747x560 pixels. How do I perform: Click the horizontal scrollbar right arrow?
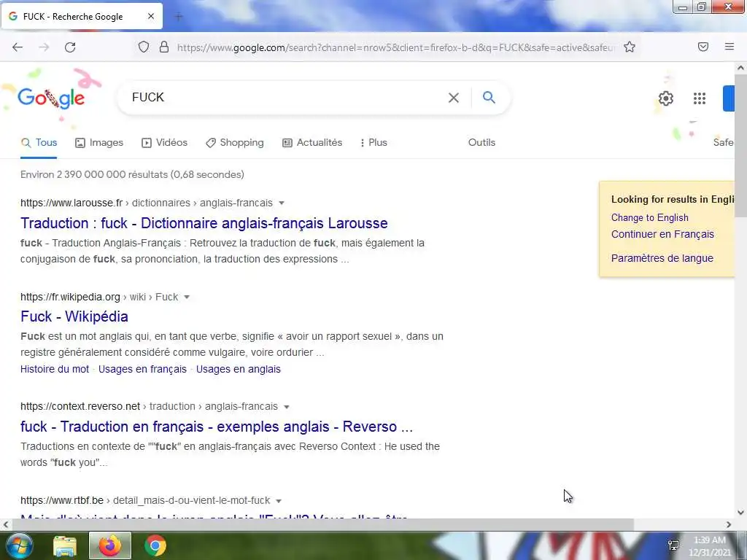729,525
